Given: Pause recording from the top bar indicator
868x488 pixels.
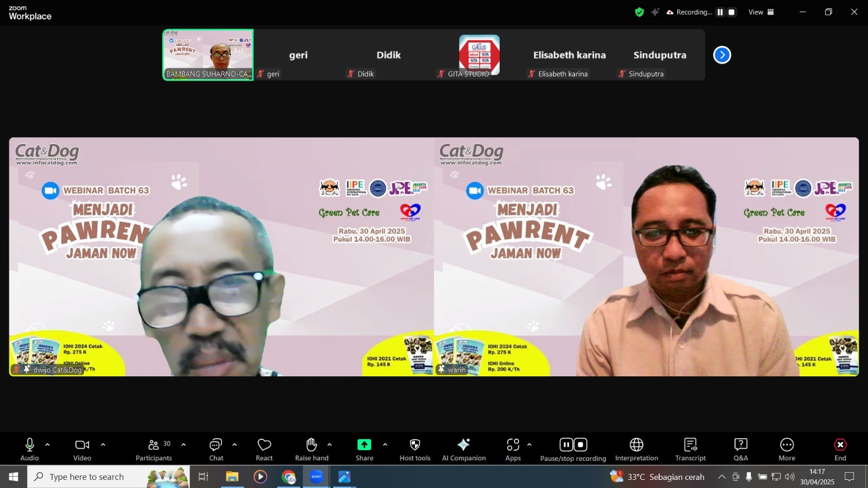Looking at the screenshot, I should 720,12.
